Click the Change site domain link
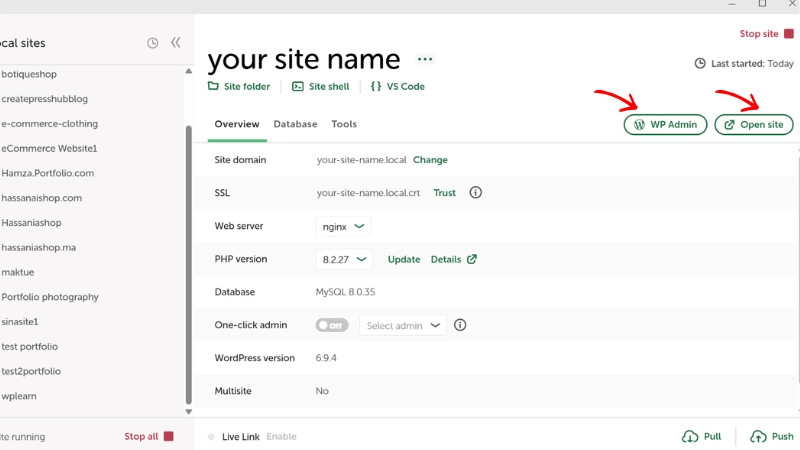Image resolution: width=800 pixels, height=450 pixels. pyautogui.click(x=430, y=160)
